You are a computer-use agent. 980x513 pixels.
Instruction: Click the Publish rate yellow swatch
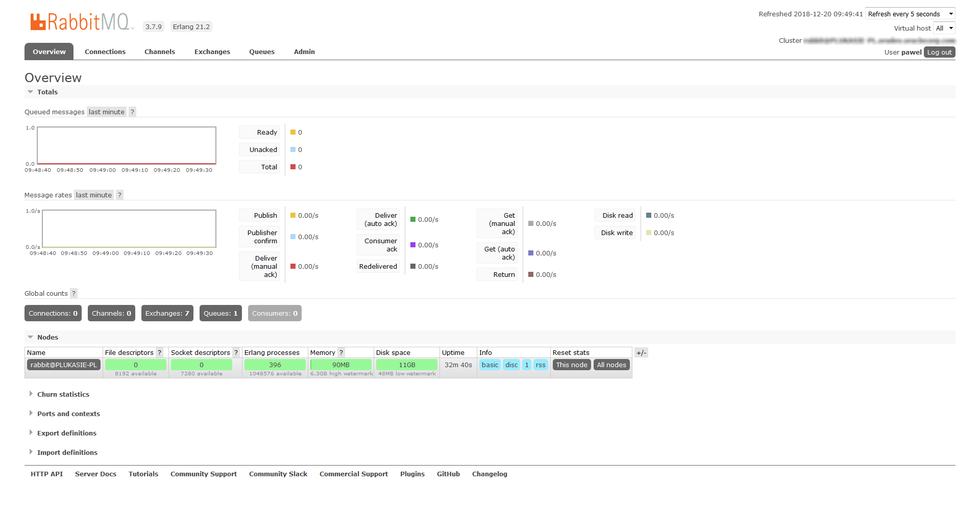[293, 215]
